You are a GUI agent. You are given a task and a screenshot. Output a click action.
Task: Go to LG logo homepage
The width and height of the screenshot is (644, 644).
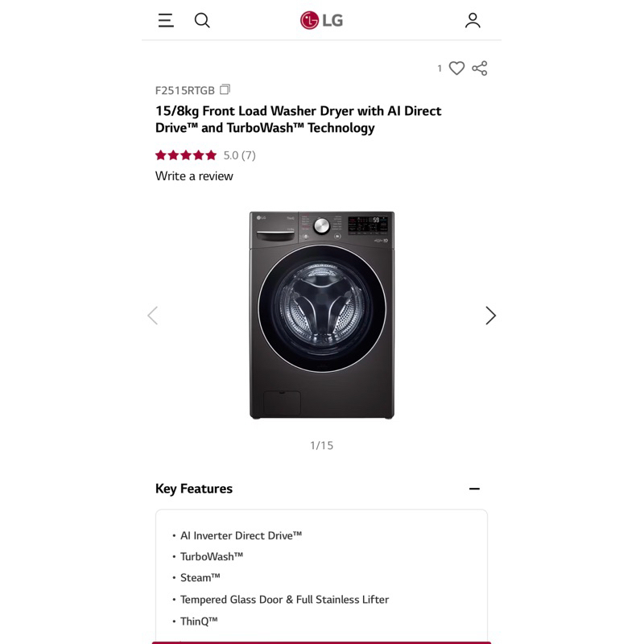click(321, 20)
